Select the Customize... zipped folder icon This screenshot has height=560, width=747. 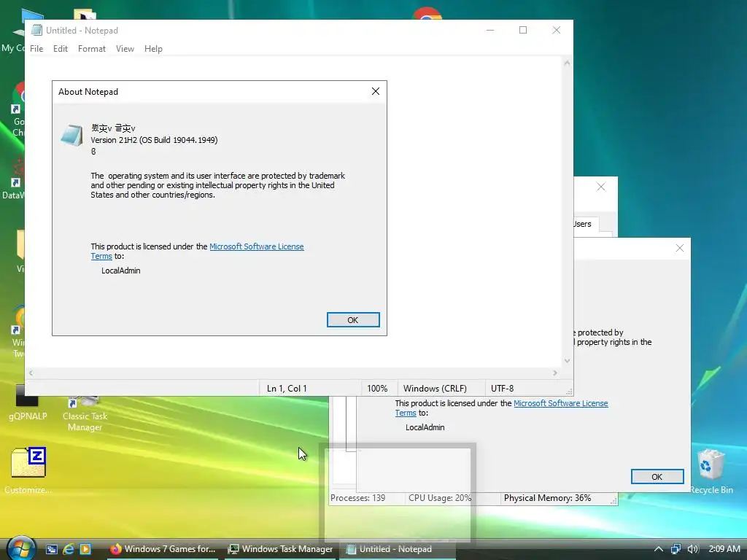28,470
